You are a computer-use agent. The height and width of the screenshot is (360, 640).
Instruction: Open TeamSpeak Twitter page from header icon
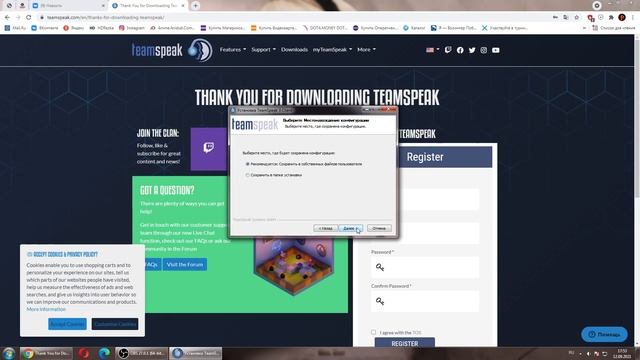click(x=472, y=50)
